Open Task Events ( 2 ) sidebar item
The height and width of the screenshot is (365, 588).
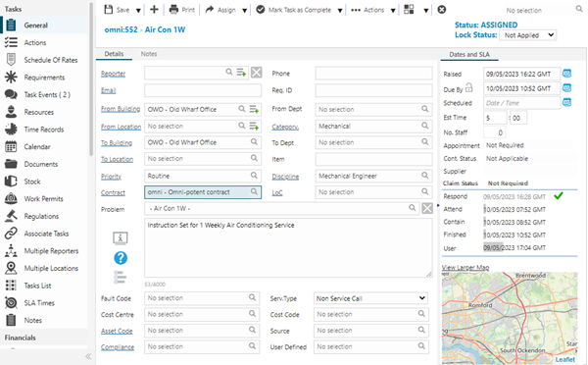[45, 94]
